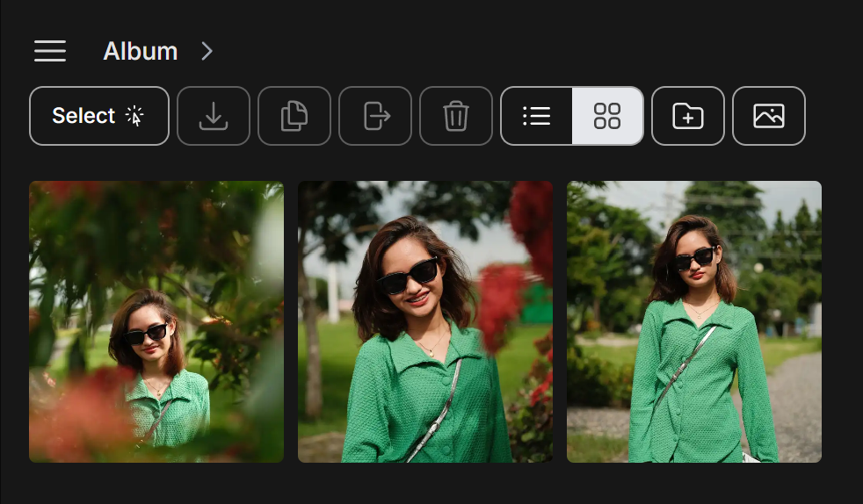Expand the chevron next to Album
The image size is (863, 504).
[207, 52]
